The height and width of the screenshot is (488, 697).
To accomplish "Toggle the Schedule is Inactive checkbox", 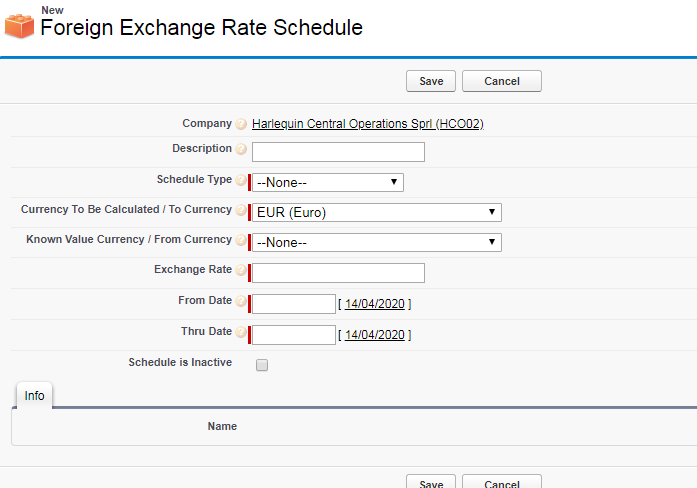I will pyautogui.click(x=262, y=365).
